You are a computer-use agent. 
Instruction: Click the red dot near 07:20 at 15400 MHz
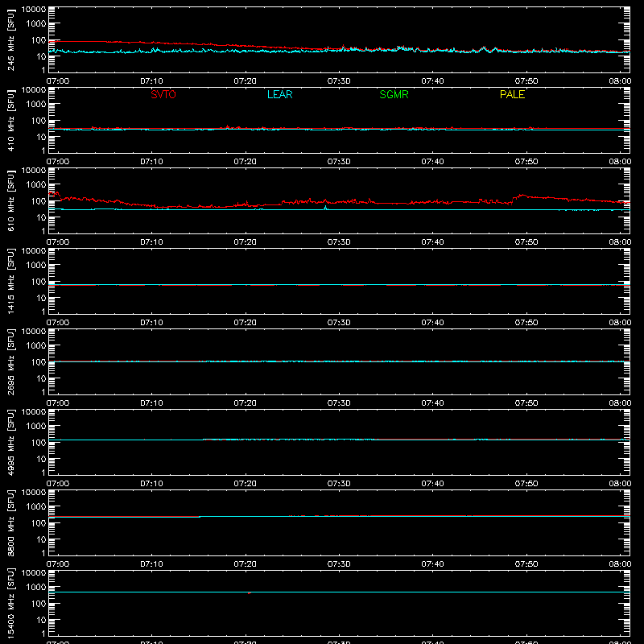click(x=250, y=593)
